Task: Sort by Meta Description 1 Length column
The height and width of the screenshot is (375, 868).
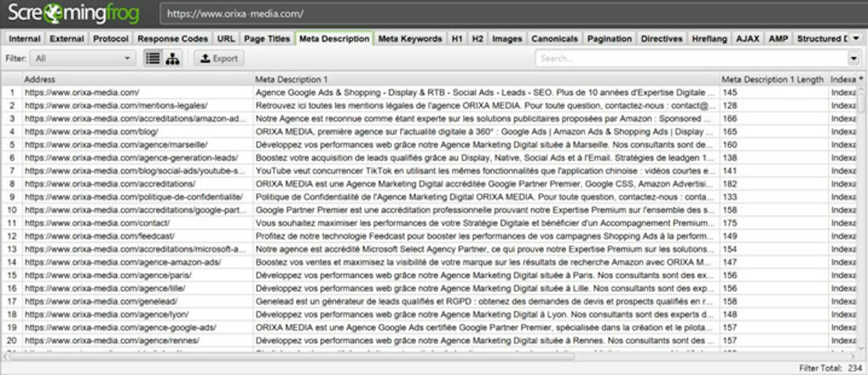Action: click(772, 80)
